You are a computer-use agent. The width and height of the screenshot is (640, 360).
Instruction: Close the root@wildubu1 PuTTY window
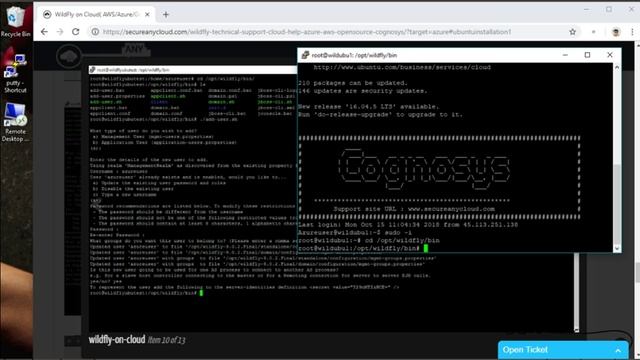610,55
